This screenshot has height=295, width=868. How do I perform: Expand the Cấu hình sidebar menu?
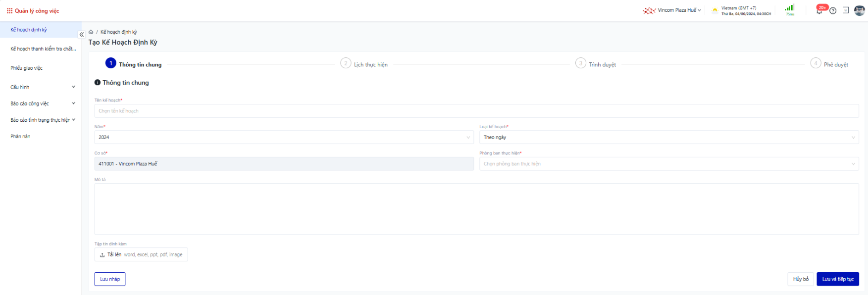(x=42, y=87)
